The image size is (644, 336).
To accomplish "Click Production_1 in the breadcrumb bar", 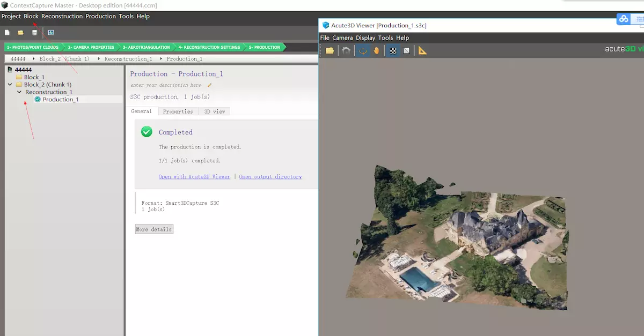I will pyautogui.click(x=185, y=59).
